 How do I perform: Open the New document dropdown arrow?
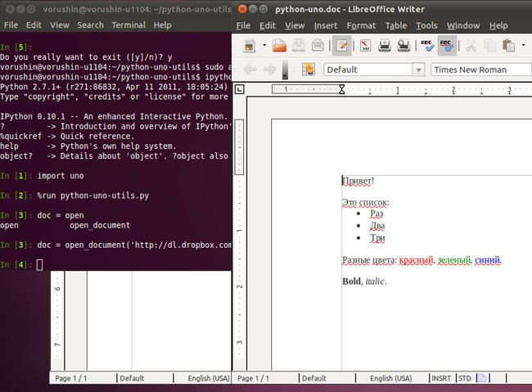click(264, 45)
